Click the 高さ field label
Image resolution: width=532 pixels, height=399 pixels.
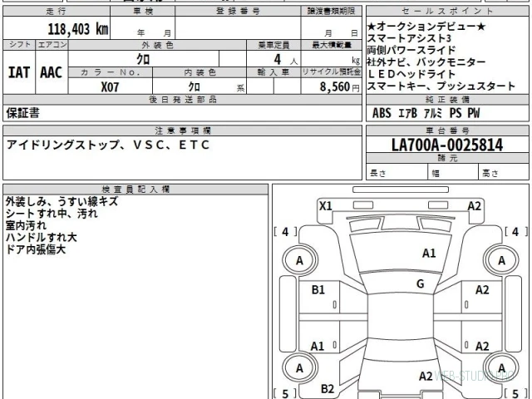click(490, 173)
